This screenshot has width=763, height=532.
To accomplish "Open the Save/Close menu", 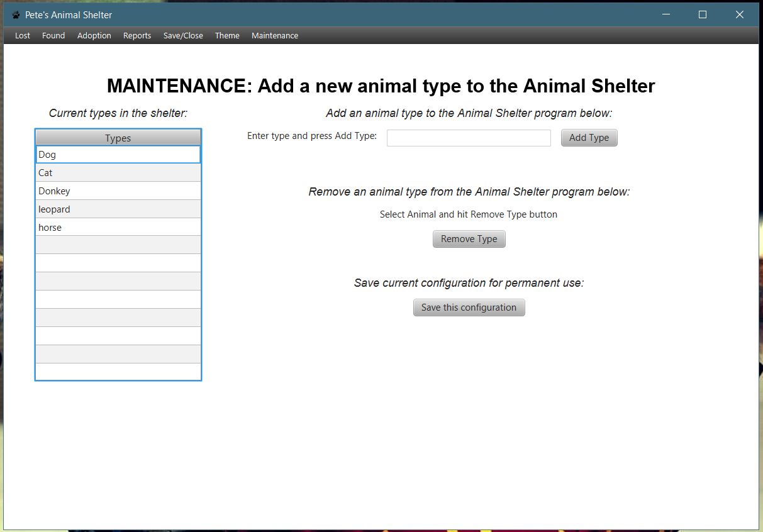I will pos(182,35).
